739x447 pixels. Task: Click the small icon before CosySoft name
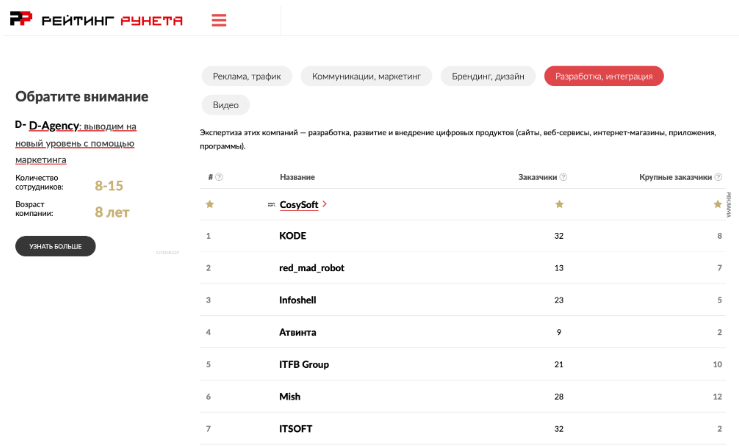tap(271, 205)
